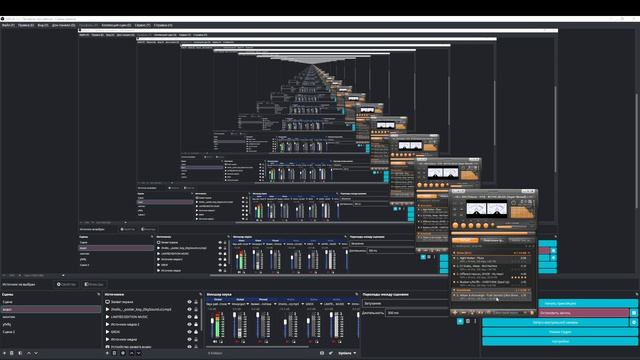This screenshot has height=360, width=640.
Task: Open the Док-панели menu
Action: pyautogui.click(x=63, y=25)
